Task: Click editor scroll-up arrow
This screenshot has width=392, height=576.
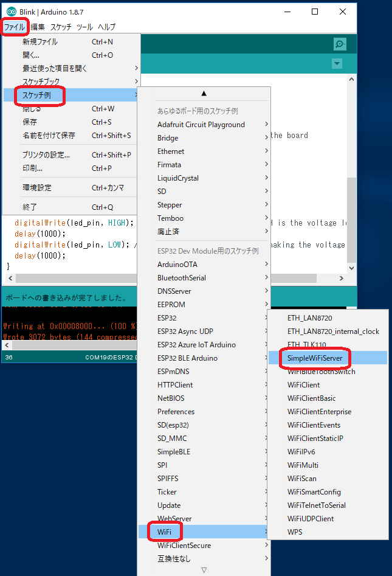Action: click(352, 79)
